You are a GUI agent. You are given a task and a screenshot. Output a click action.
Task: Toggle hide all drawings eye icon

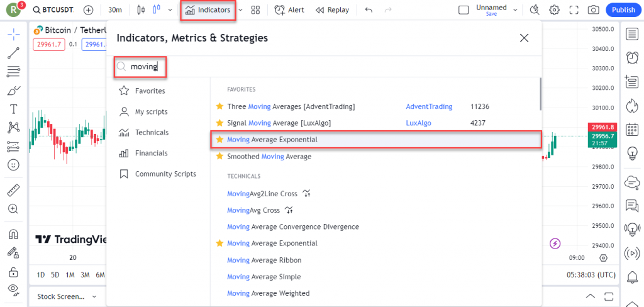click(x=14, y=290)
